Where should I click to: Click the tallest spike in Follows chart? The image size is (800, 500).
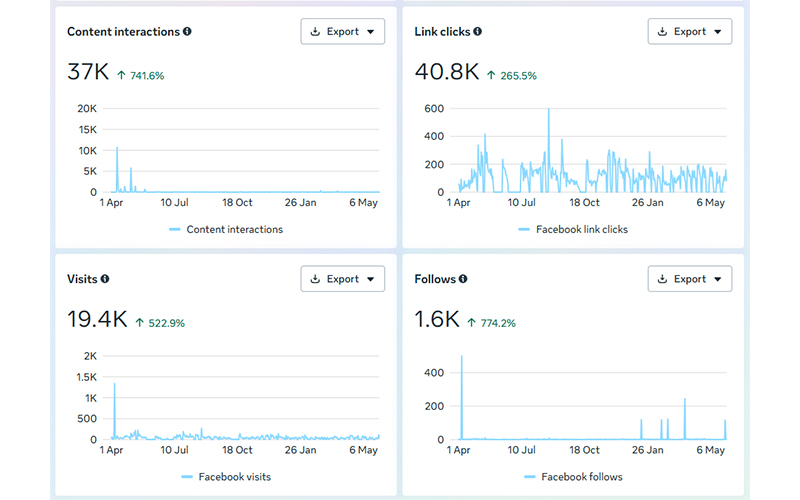[x=462, y=357]
